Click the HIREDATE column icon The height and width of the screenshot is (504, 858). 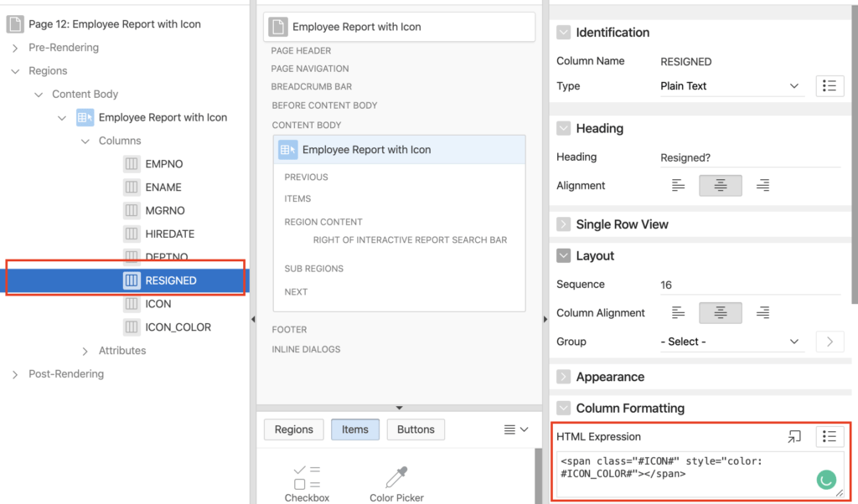[x=132, y=234]
